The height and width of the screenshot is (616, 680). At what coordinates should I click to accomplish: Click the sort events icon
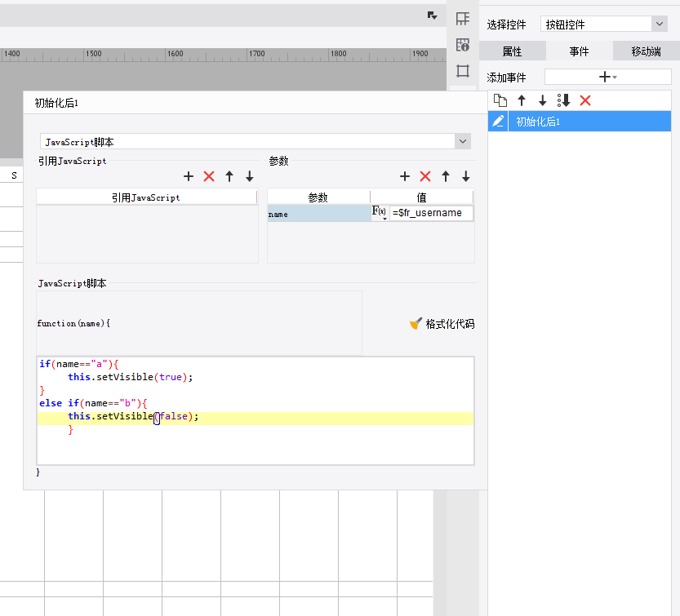[x=563, y=100]
